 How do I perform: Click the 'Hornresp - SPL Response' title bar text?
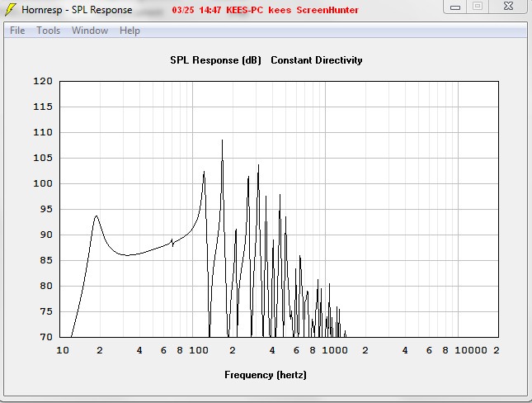coord(77,10)
